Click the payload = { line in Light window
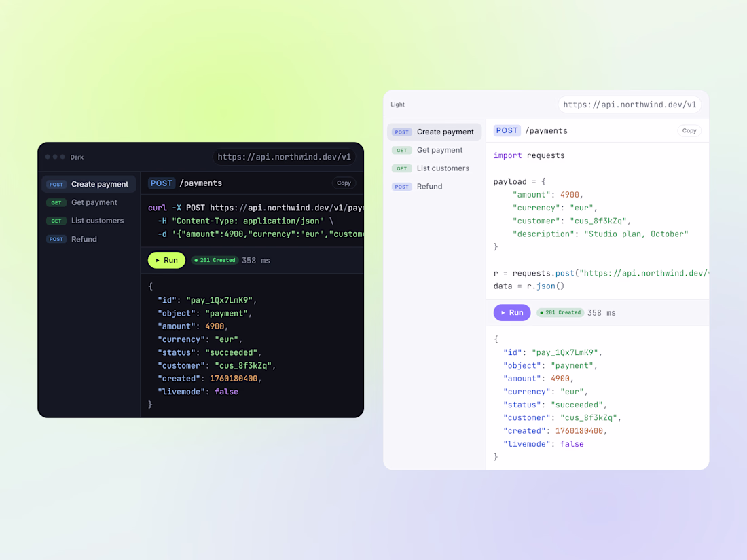The width and height of the screenshot is (747, 560). click(520, 182)
